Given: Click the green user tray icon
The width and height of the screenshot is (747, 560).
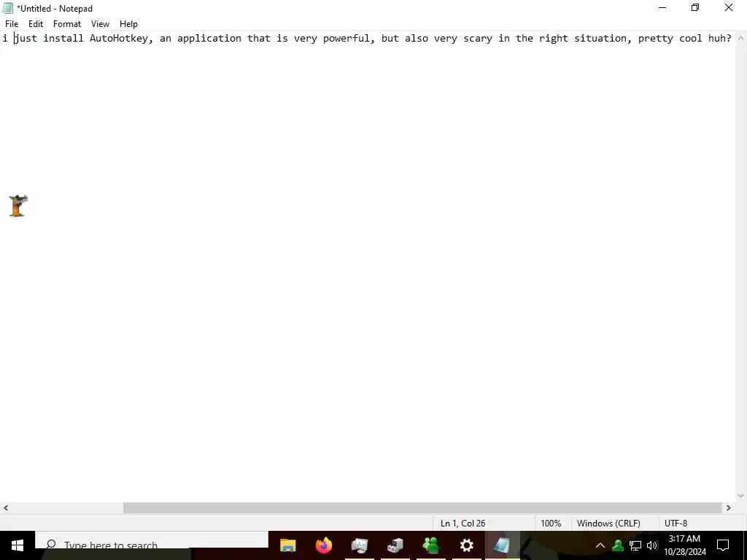Looking at the screenshot, I should point(618,545).
